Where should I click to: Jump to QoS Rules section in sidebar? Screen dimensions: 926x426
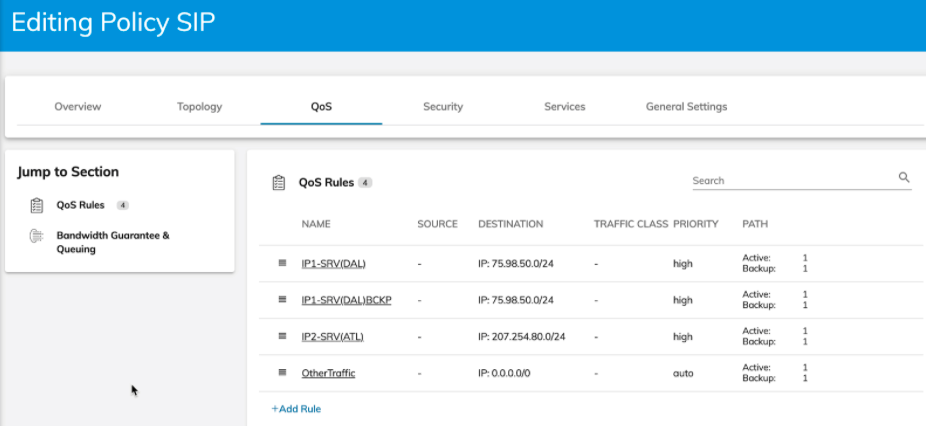80,205
